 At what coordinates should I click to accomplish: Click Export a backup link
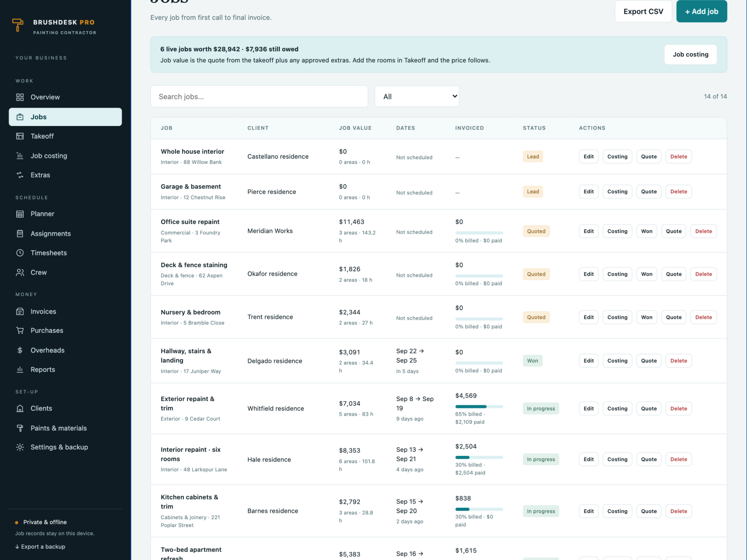(40, 546)
